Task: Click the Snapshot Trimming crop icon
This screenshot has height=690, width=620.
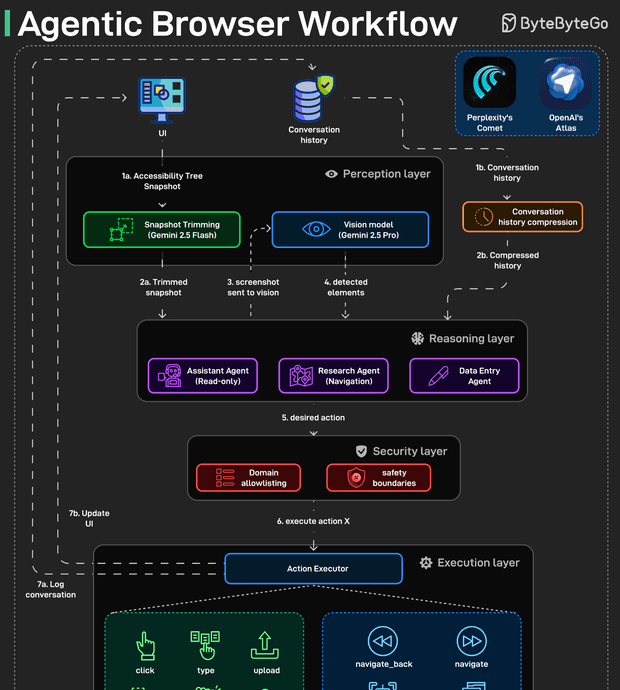Action: 121,229
